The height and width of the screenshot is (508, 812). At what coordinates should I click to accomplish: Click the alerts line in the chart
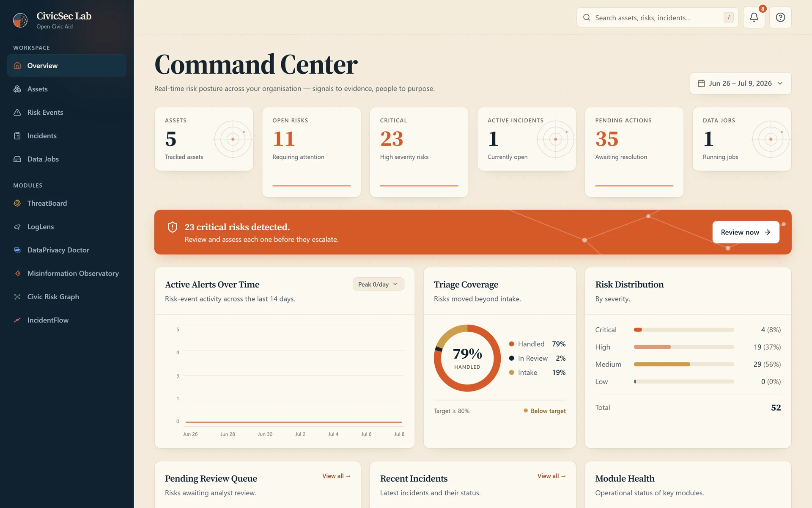pos(294,422)
